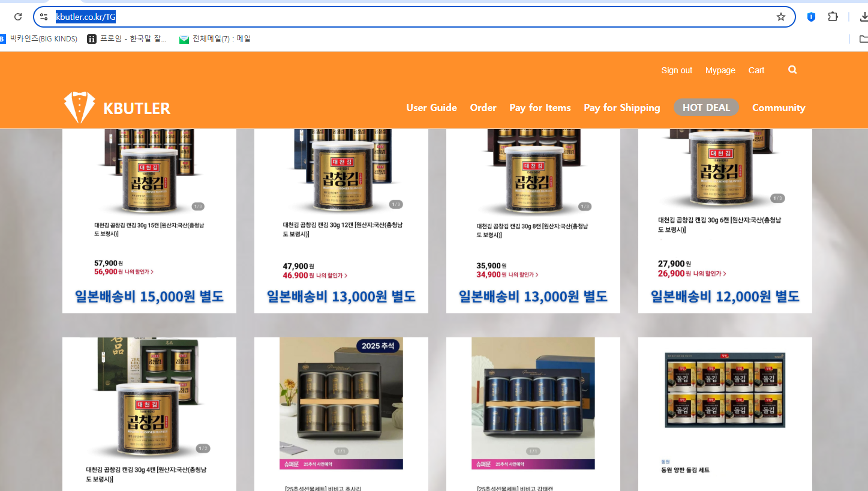The image size is (868, 491).
Task: Open Pay for Shipping menu
Action: coord(621,108)
